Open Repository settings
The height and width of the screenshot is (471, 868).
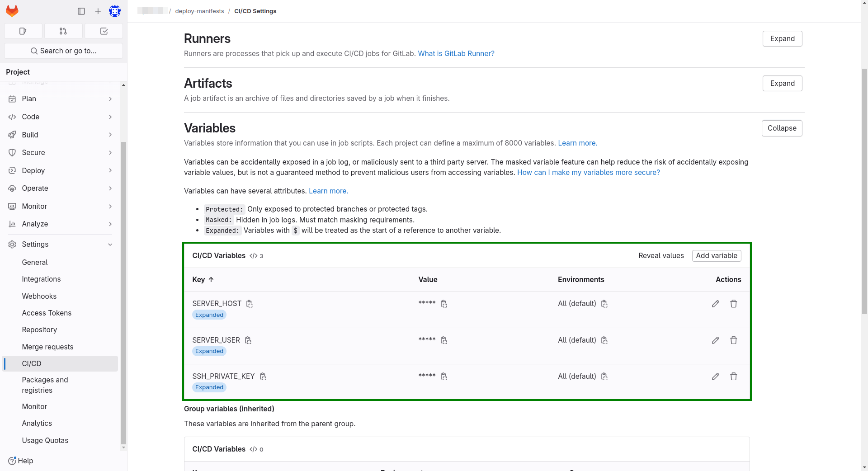point(60,330)
